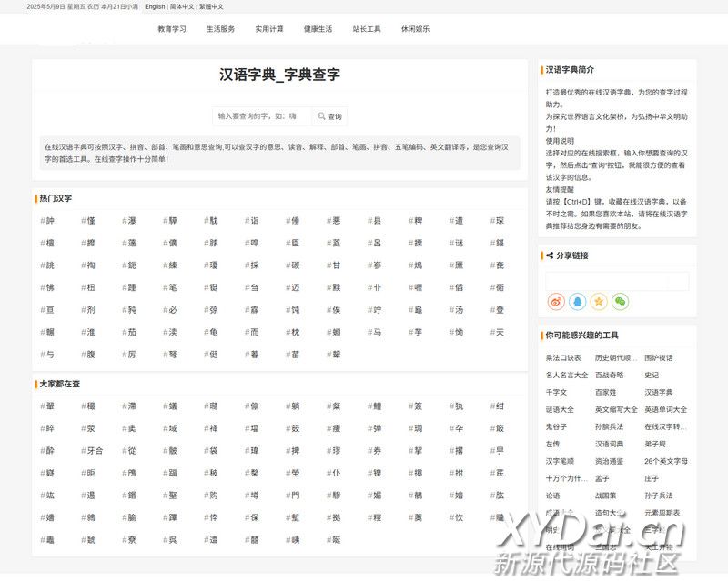
Task: Switch the site language to English
Action: pyautogui.click(x=155, y=6)
